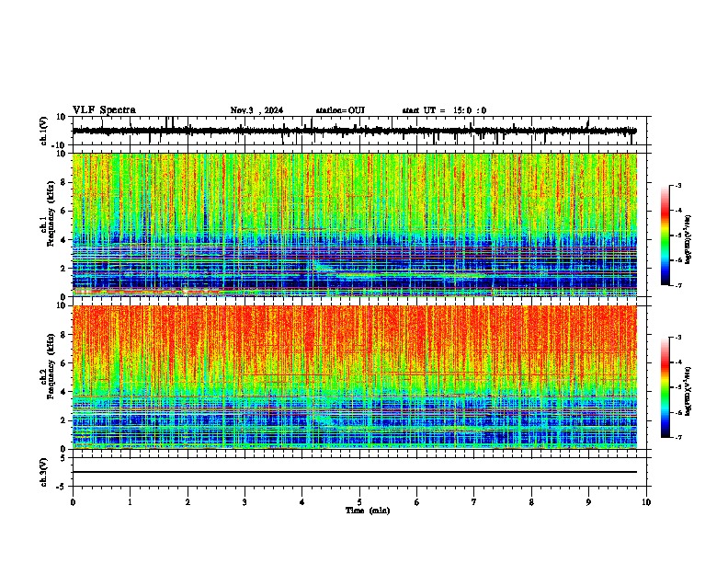
Task: Click tick label 4 on the Time axis
Action: pos(302,502)
